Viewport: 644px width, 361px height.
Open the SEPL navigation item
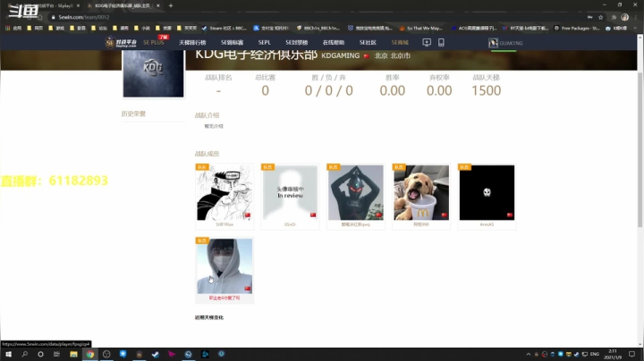264,43
